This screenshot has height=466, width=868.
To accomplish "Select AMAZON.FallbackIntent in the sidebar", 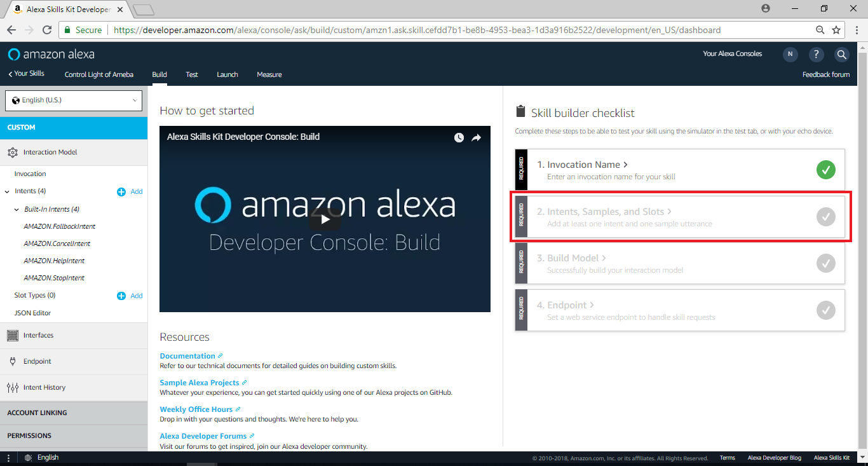I will (60, 226).
